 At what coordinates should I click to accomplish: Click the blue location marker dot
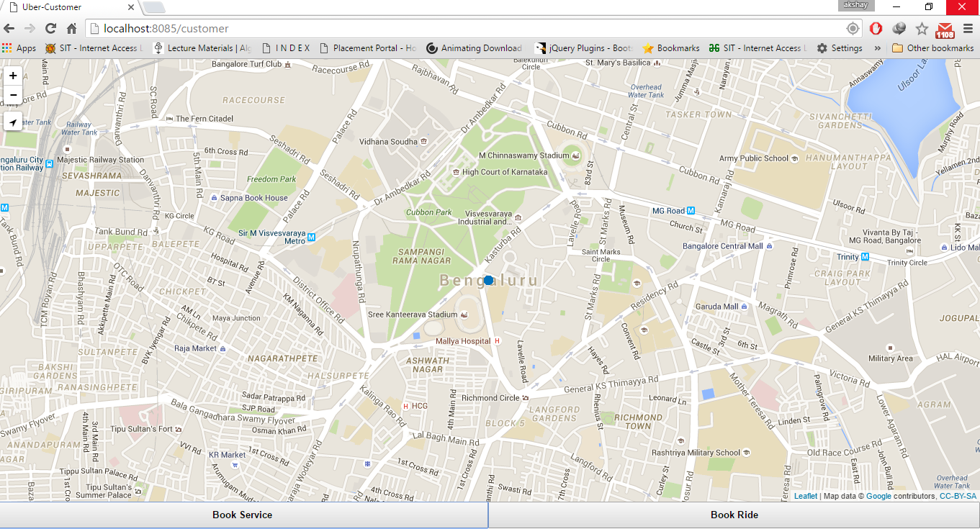point(489,280)
